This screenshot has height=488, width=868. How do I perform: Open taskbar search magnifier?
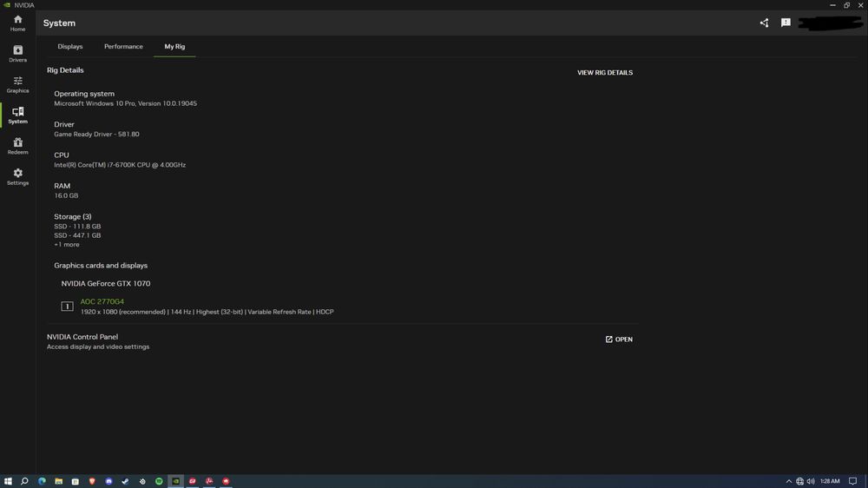(x=24, y=481)
